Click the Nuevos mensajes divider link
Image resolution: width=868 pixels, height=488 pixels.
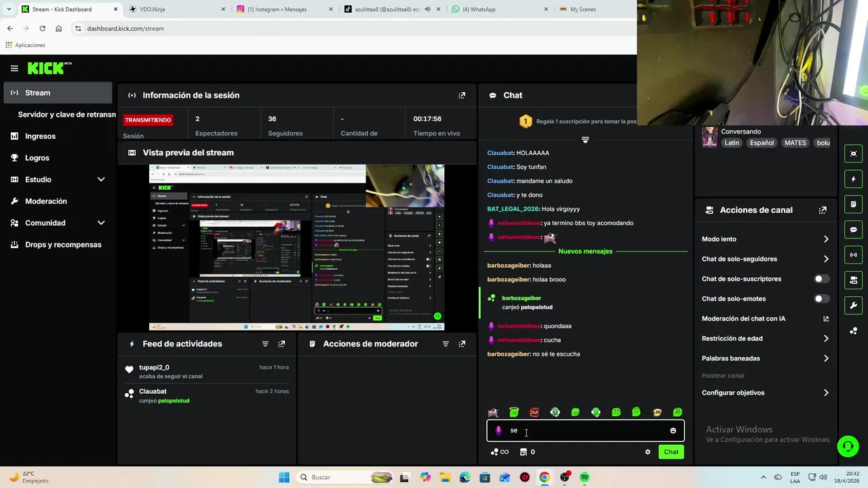click(x=585, y=251)
